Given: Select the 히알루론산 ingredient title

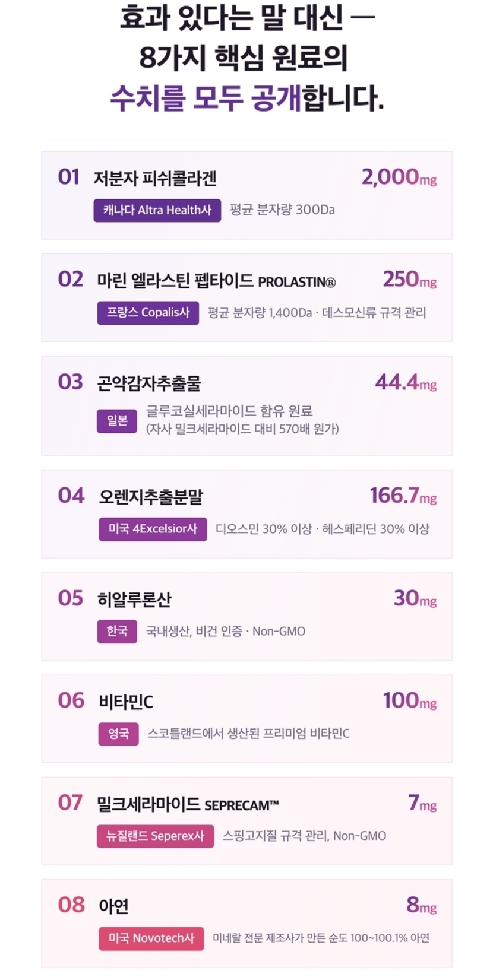Looking at the screenshot, I should point(134,599).
